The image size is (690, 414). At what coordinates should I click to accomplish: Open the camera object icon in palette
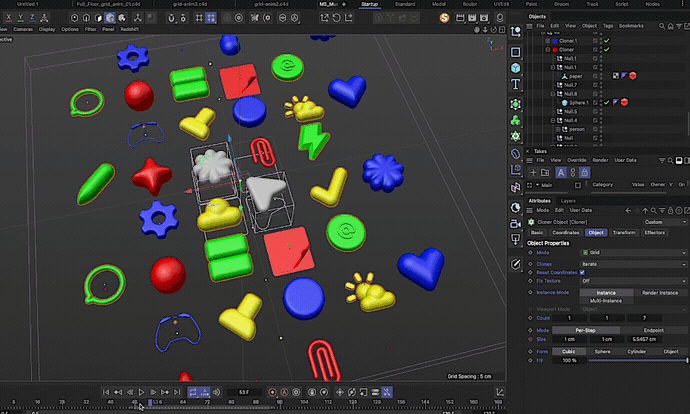pos(515,224)
